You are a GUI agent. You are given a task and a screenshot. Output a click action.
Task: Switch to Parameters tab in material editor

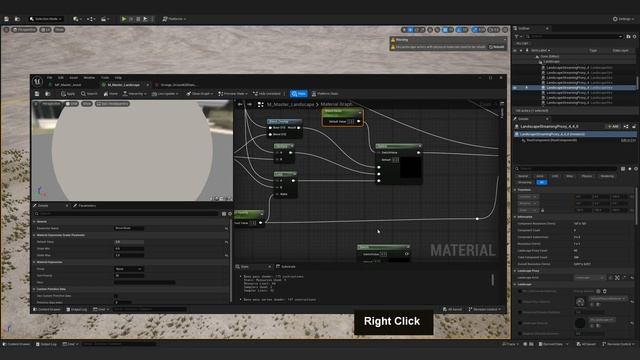[x=85, y=205]
